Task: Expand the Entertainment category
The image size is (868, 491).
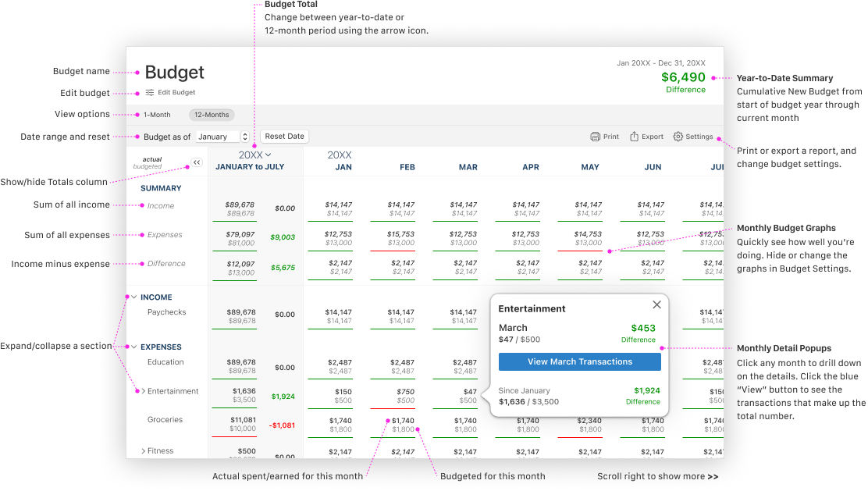Action: point(143,391)
